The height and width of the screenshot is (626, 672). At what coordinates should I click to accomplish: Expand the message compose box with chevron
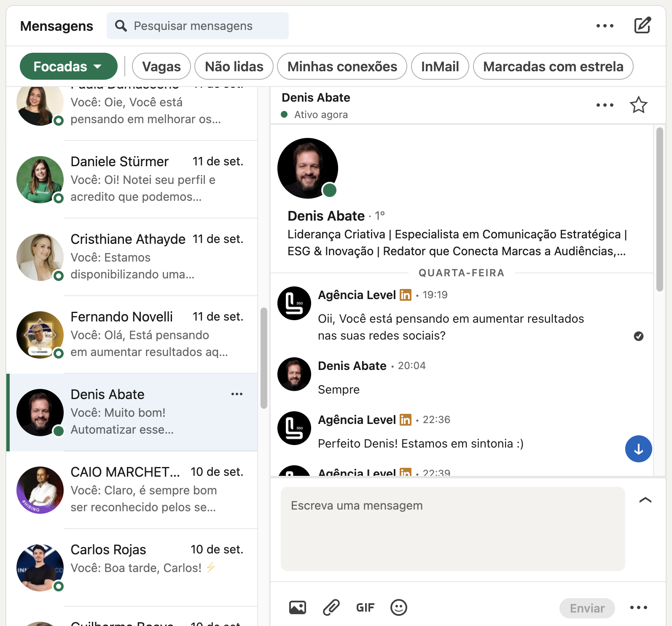645,500
